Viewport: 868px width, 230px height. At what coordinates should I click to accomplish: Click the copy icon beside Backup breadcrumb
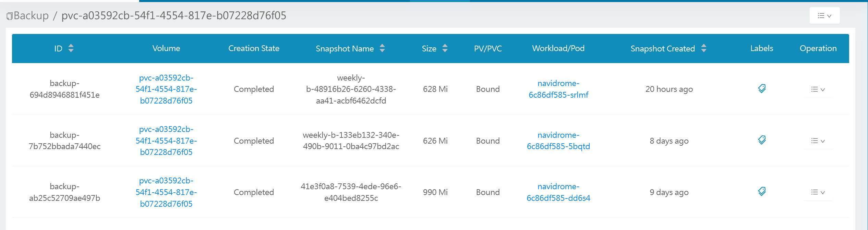(x=10, y=16)
